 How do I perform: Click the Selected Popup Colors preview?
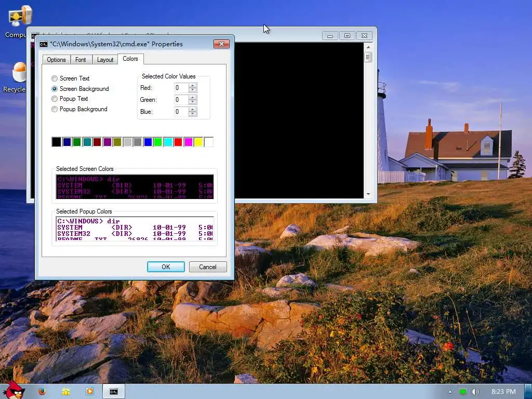point(135,229)
